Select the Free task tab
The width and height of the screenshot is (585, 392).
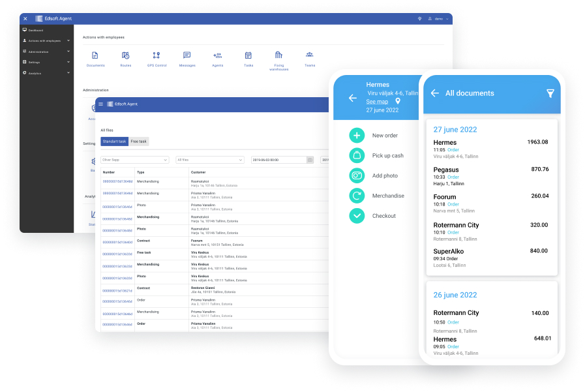(139, 142)
